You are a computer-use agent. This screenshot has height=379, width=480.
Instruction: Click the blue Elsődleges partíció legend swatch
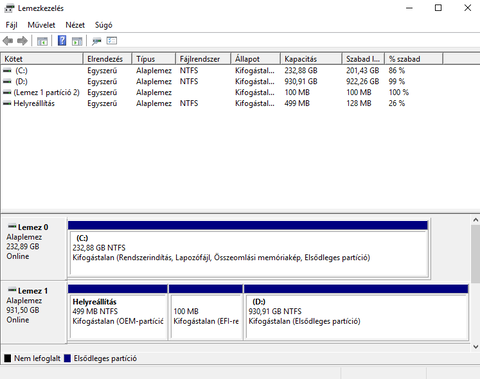pyautogui.click(x=67, y=358)
